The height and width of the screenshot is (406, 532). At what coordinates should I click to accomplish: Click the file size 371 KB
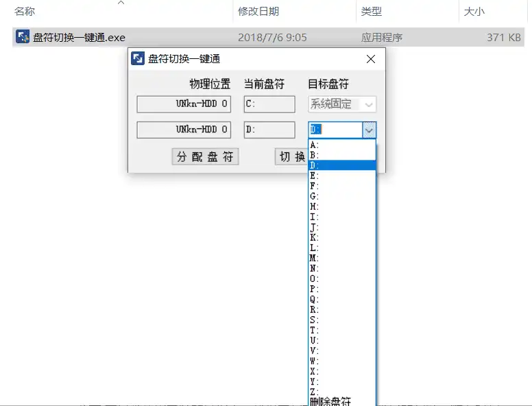click(x=504, y=37)
